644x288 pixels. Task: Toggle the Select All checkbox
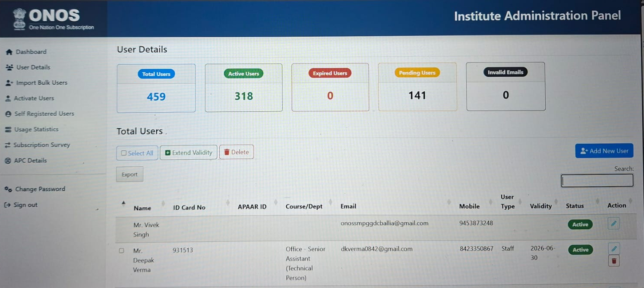(x=124, y=153)
